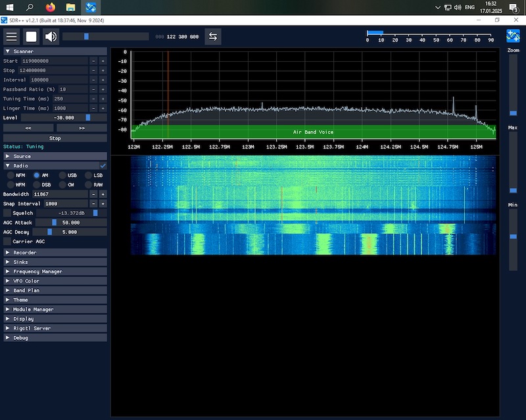Scan forward with the >> button
Screen dimensions: 526x420
coord(82,128)
